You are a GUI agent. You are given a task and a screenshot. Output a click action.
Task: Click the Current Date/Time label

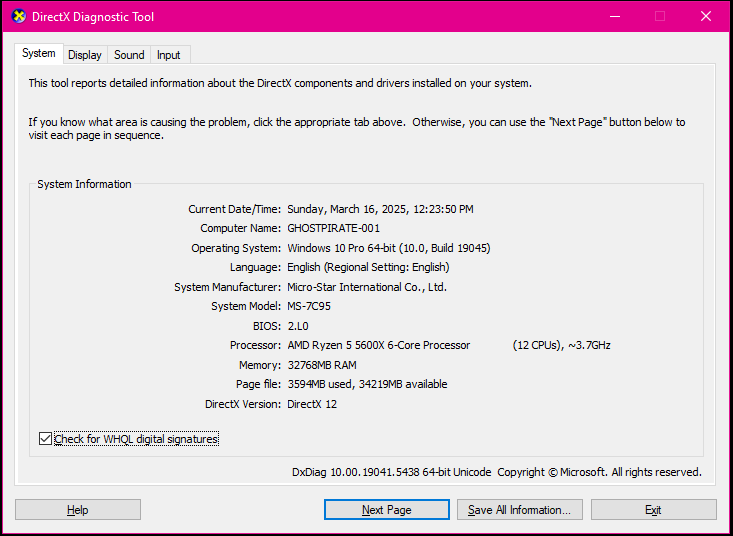click(235, 209)
